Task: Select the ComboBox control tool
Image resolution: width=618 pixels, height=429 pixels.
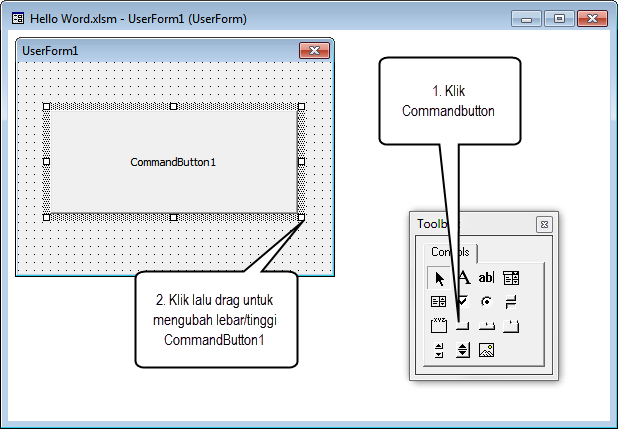Action: (511, 277)
